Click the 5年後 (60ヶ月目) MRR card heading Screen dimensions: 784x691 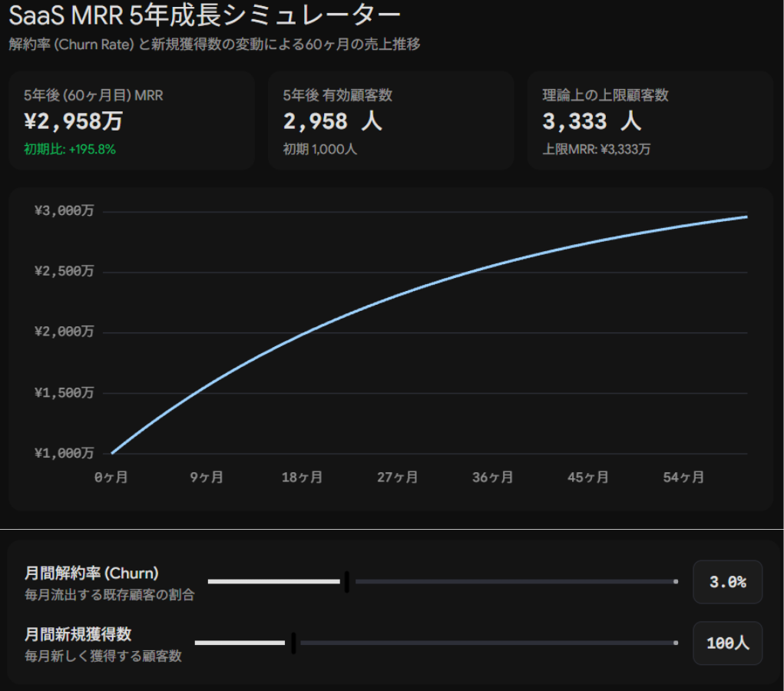94,95
